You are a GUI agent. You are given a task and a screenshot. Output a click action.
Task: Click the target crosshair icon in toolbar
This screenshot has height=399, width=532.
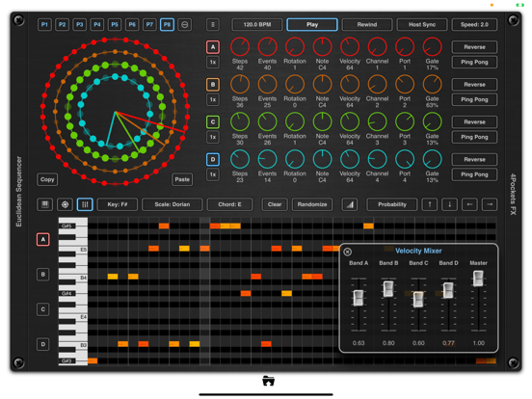coord(65,204)
